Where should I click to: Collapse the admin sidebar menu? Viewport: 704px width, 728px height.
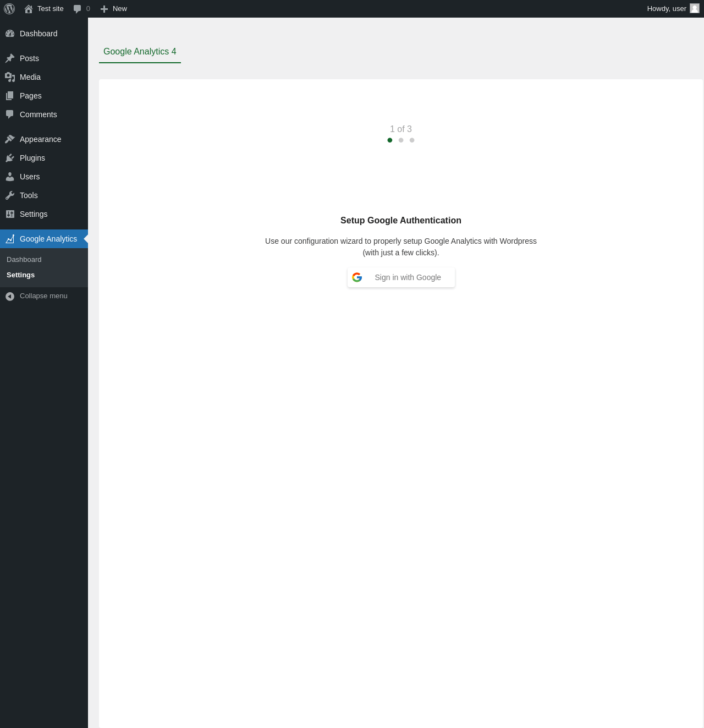44,296
